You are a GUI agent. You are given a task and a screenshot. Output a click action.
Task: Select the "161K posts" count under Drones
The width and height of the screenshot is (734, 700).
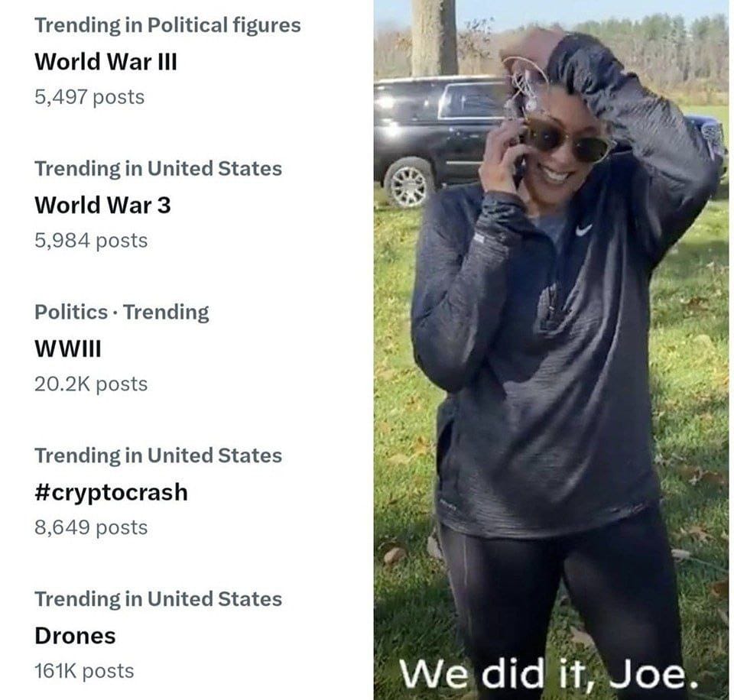[84, 672]
